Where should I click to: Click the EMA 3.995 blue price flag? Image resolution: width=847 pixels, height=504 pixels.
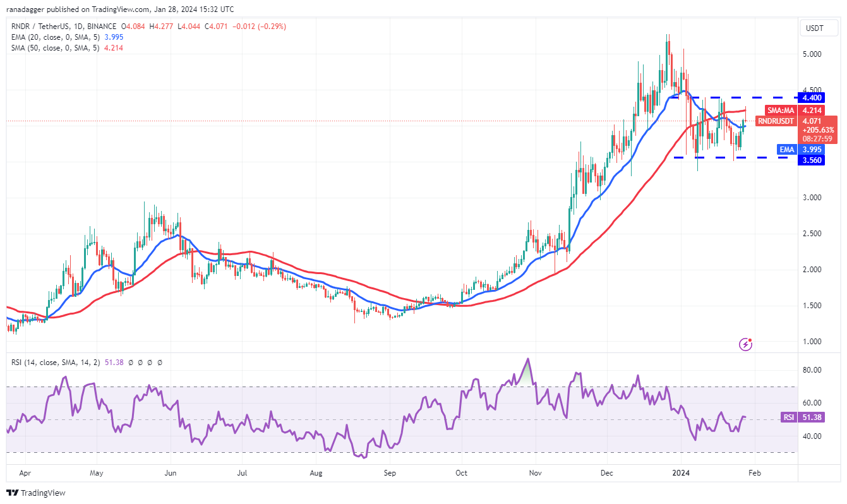pyautogui.click(x=799, y=150)
